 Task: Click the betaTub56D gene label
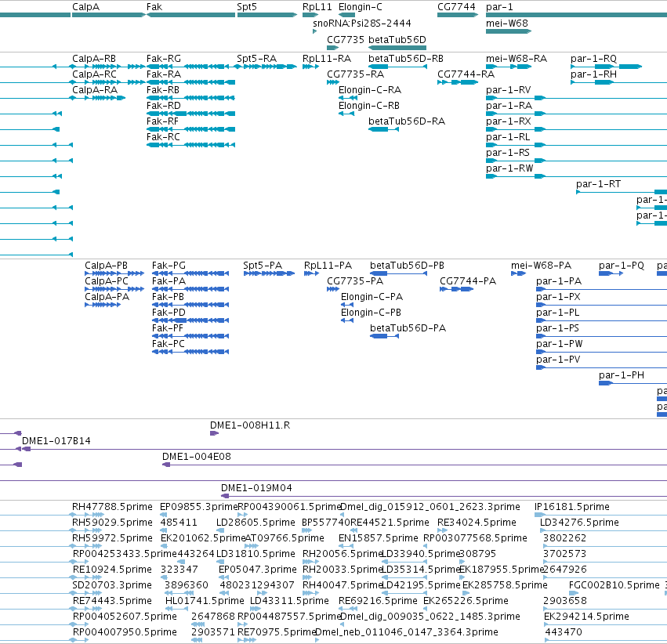point(397,39)
